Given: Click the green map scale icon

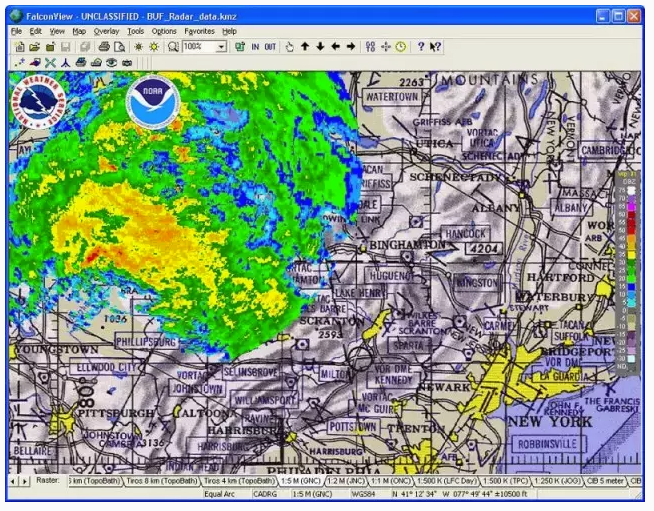Looking at the screenshot, I should pyautogui.click(x=240, y=47).
